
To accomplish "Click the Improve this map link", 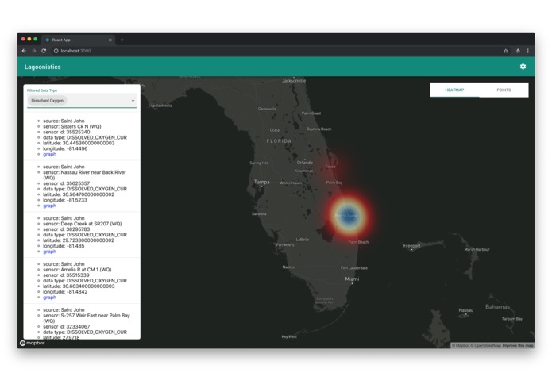I will (518, 346).
